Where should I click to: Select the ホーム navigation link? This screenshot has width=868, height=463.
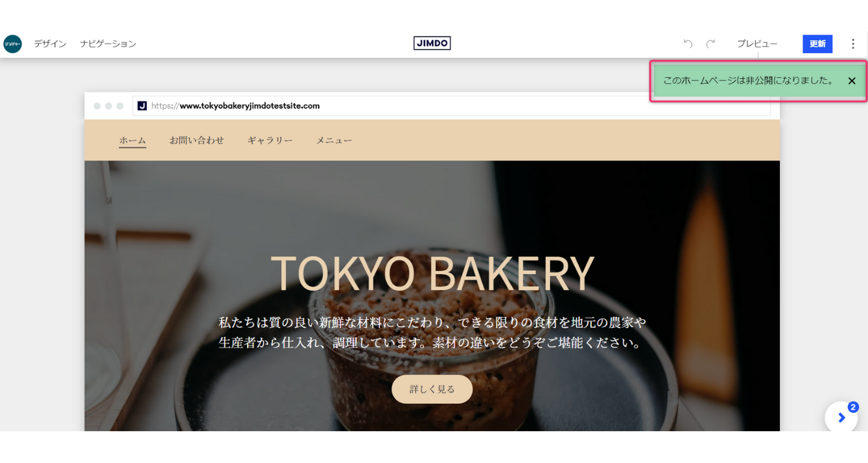pos(133,141)
